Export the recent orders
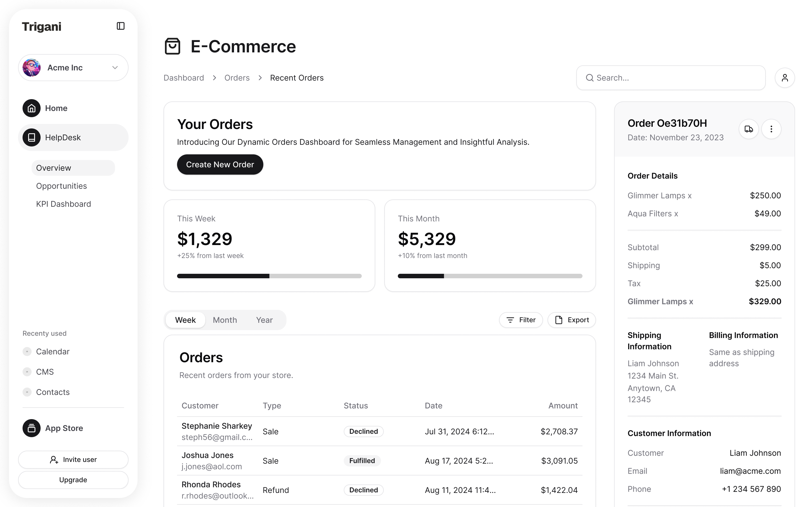 572,320
